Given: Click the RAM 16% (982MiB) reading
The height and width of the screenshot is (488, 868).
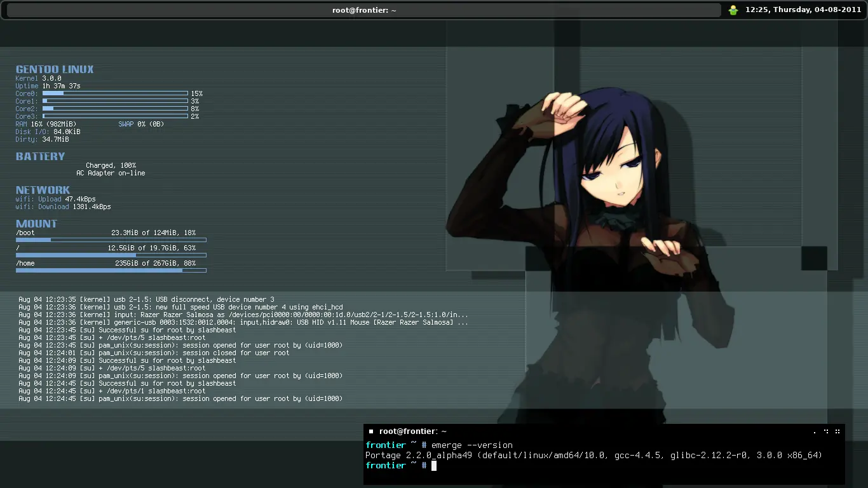Looking at the screenshot, I should (x=46, y=124).
